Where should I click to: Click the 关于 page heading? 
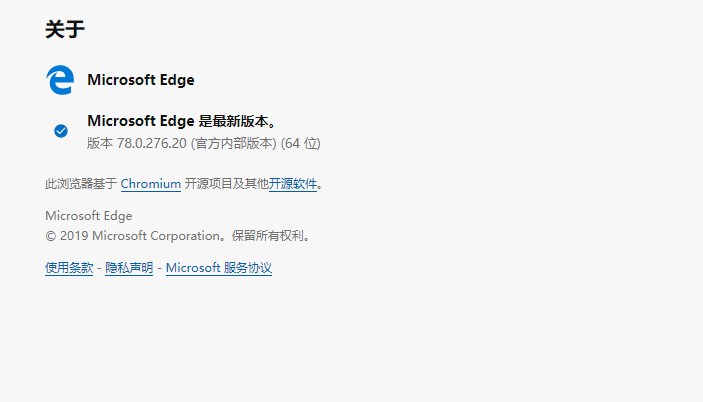point(65,30)
